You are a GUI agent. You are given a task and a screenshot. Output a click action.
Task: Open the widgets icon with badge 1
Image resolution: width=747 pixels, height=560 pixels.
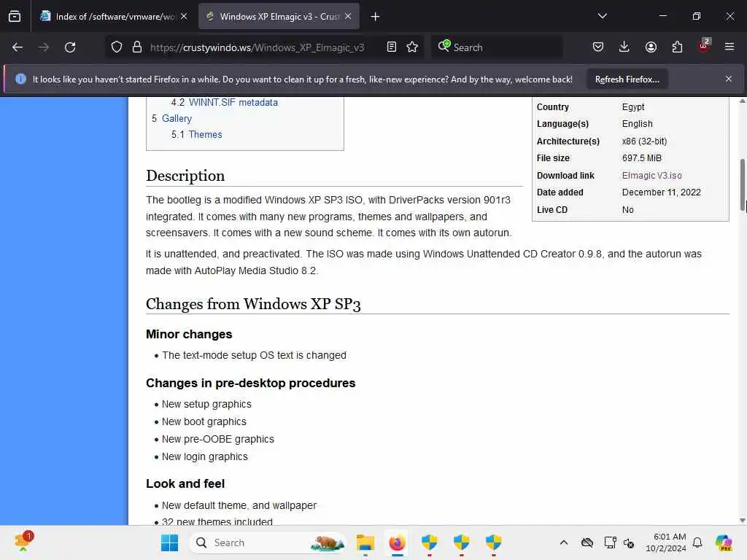point(23,542)
